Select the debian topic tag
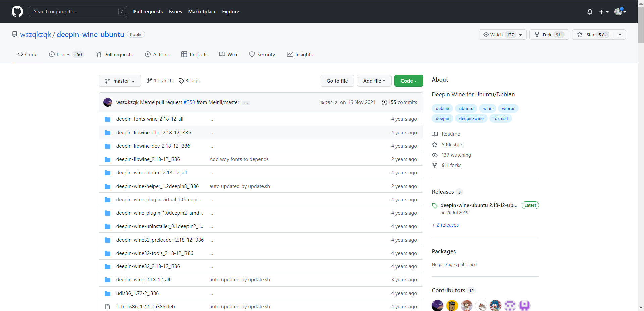 click(442, 108)
